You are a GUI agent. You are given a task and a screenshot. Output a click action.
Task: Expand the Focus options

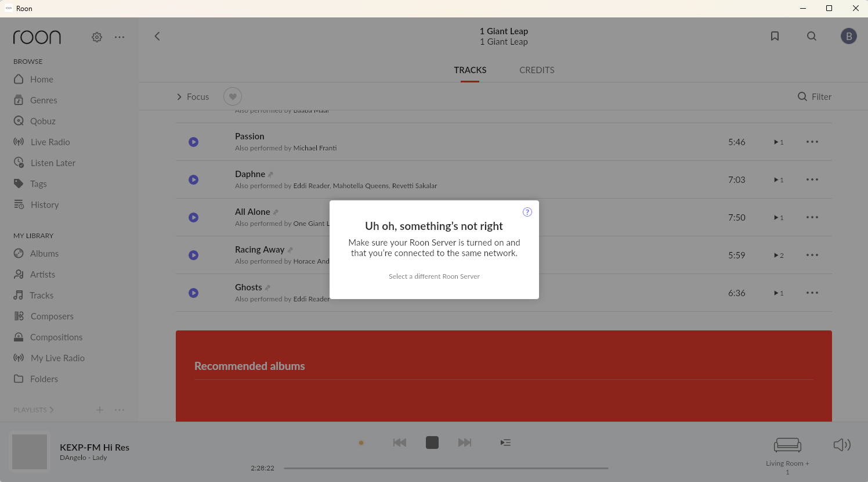193,97
